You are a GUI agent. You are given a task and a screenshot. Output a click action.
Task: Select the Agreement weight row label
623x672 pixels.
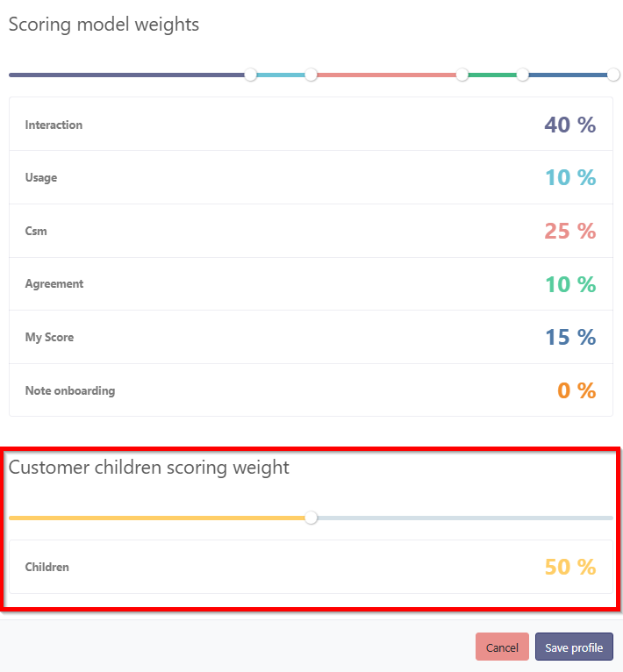(x=54, y=283)
